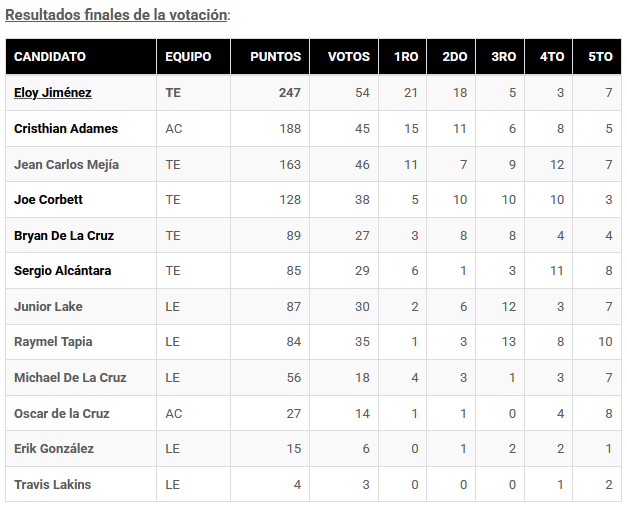Click the EQUIPO column header
Screen dimensions: 627x511
(188, 57)
